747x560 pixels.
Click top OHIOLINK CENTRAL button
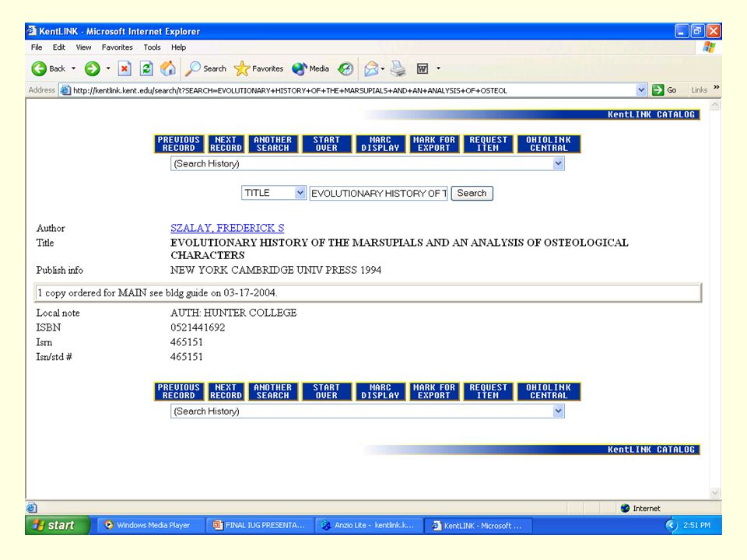coord(549,144)
